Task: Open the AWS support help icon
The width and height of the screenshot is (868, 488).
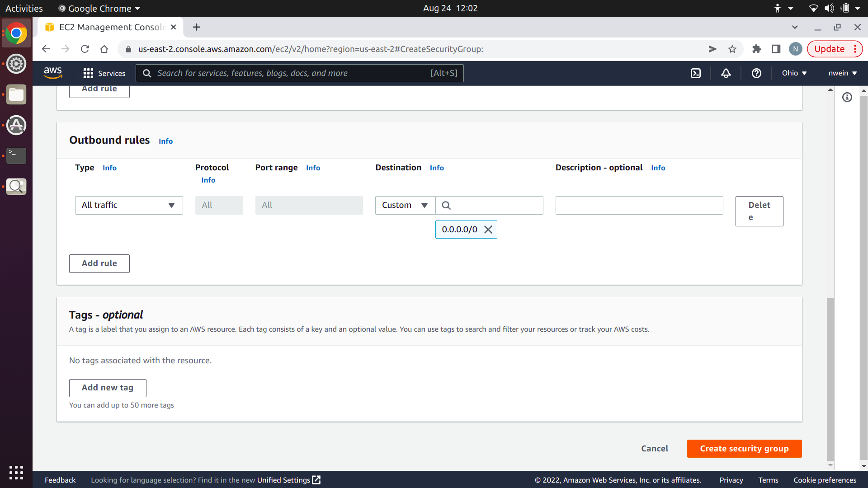Action: pyautogui.click(x=756, y=73)
